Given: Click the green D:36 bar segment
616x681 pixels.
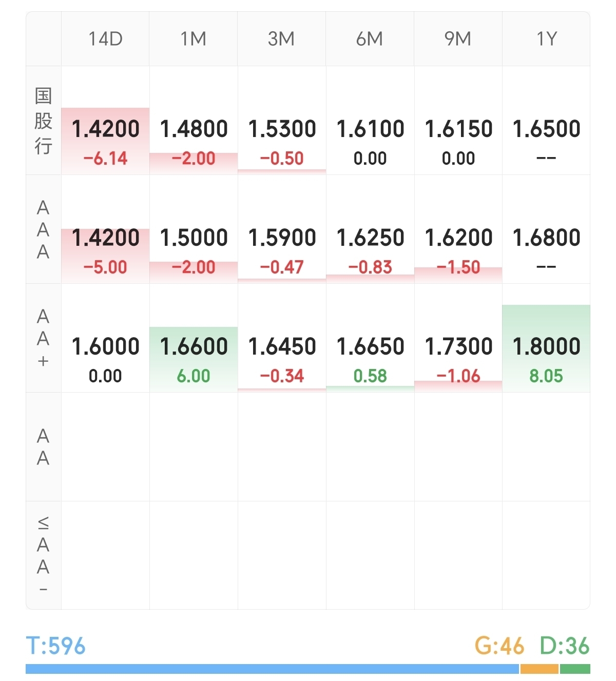Looking at the screenshot, I should [575, 669].
